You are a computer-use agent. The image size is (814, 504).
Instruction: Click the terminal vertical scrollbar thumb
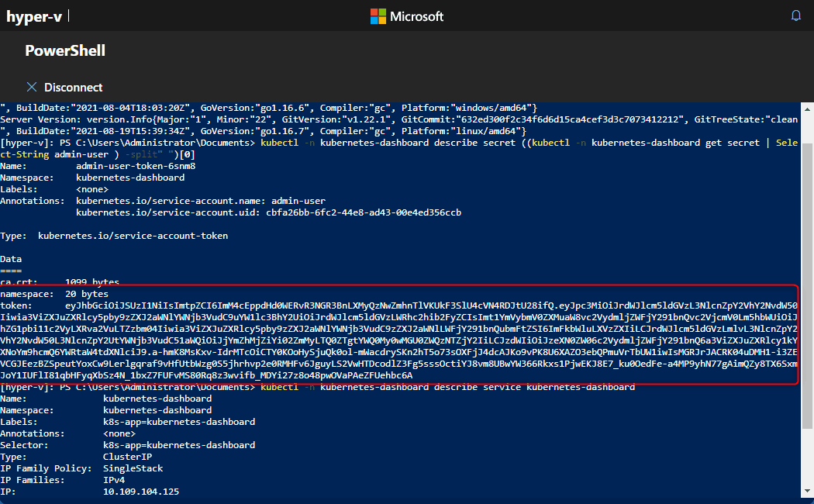[x=807, y=285]
